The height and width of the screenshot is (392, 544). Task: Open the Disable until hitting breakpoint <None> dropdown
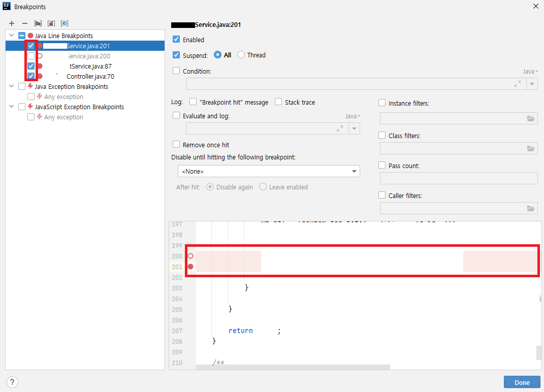click(269, 171)
